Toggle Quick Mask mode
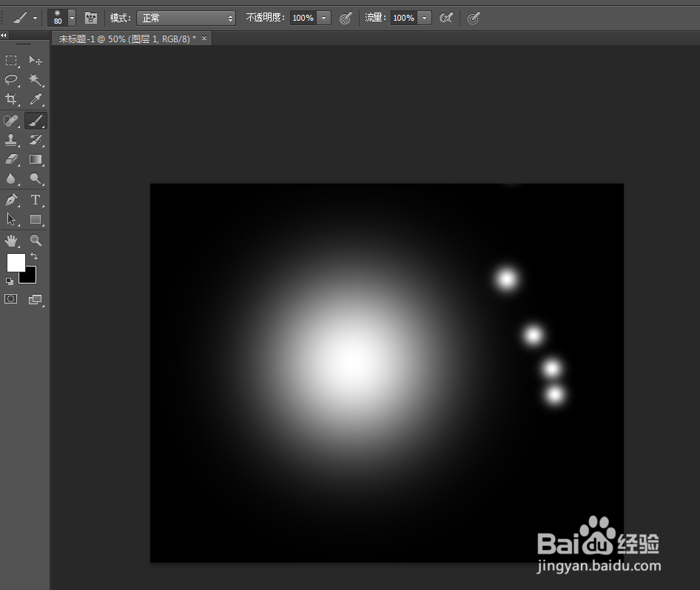700x590 pixels. pos(10,299)
